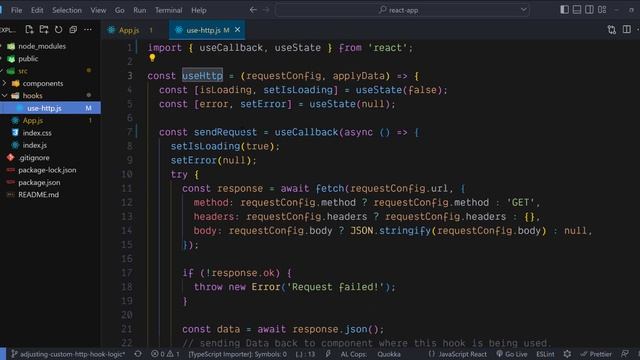Open the Selection menu

click(x=67, y=10)
